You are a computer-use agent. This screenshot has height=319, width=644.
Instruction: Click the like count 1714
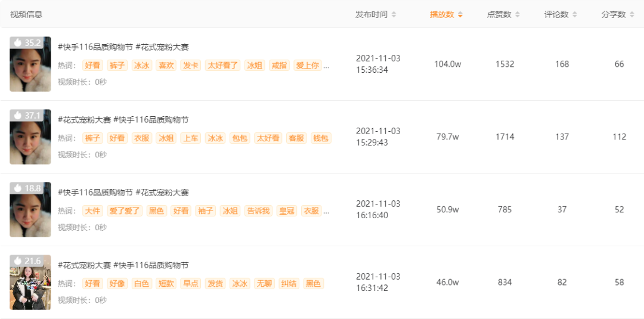point(505,137)
